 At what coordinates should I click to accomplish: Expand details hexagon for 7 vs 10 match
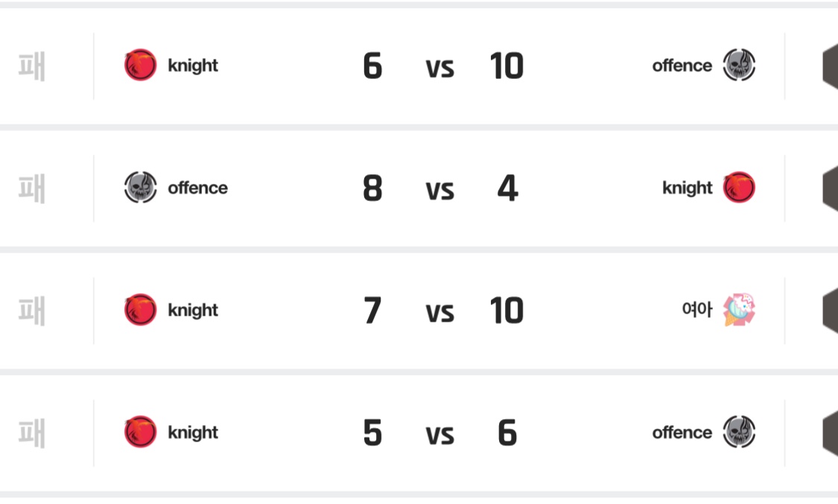point(829,310)
